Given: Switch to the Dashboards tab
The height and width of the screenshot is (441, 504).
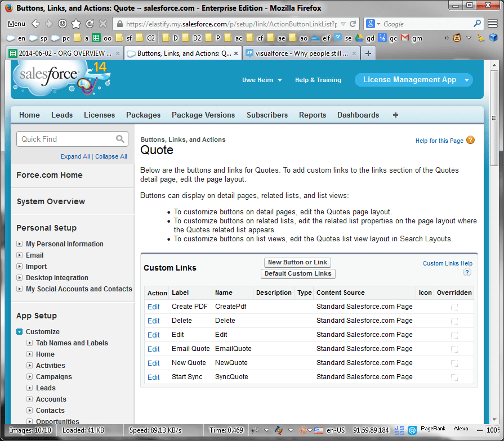Looking at the screenshot, I should click(358, 115).
